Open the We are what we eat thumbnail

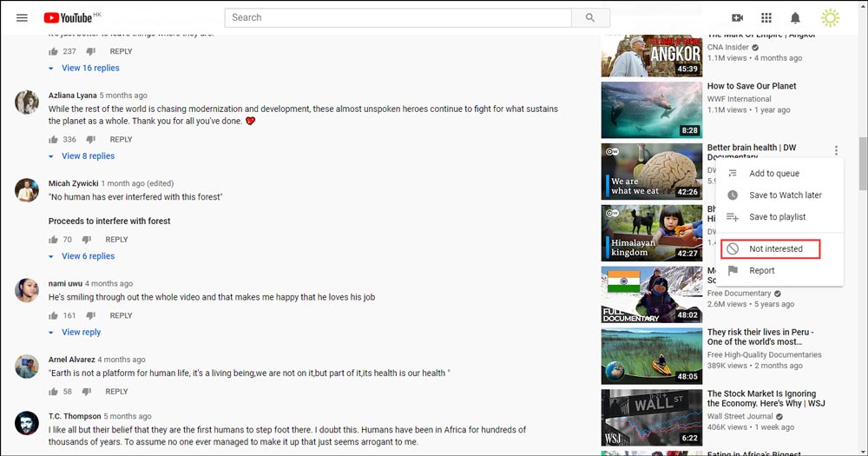tap(652, 171)
